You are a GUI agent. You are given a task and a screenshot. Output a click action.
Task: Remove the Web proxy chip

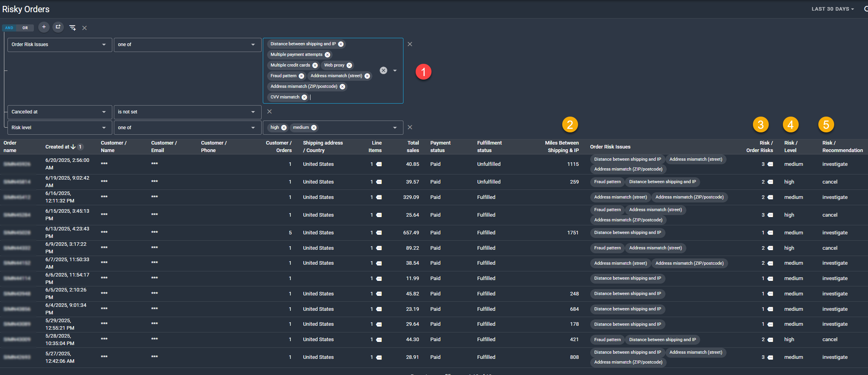349,65
